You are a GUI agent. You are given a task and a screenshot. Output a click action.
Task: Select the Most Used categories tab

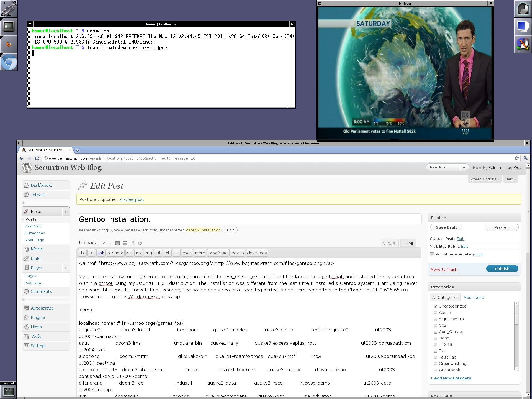pos(474,298)
